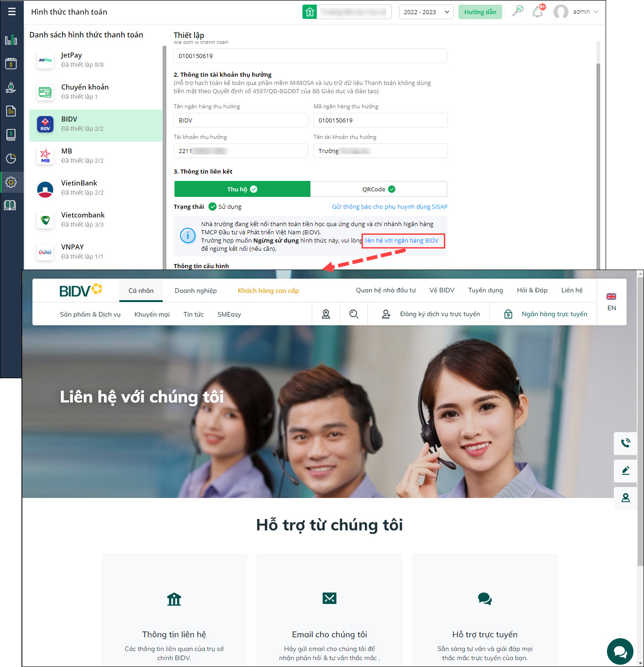Open the search icon on BIDV site
Image resolution: width=644 pixels, height=667 pixels.
[x=354, y=314]
